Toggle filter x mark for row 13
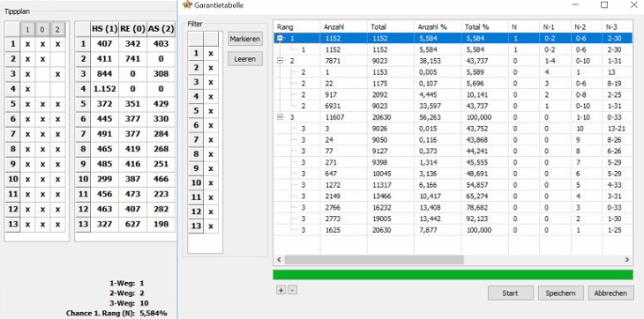644x319 pixels. (211, 226)
